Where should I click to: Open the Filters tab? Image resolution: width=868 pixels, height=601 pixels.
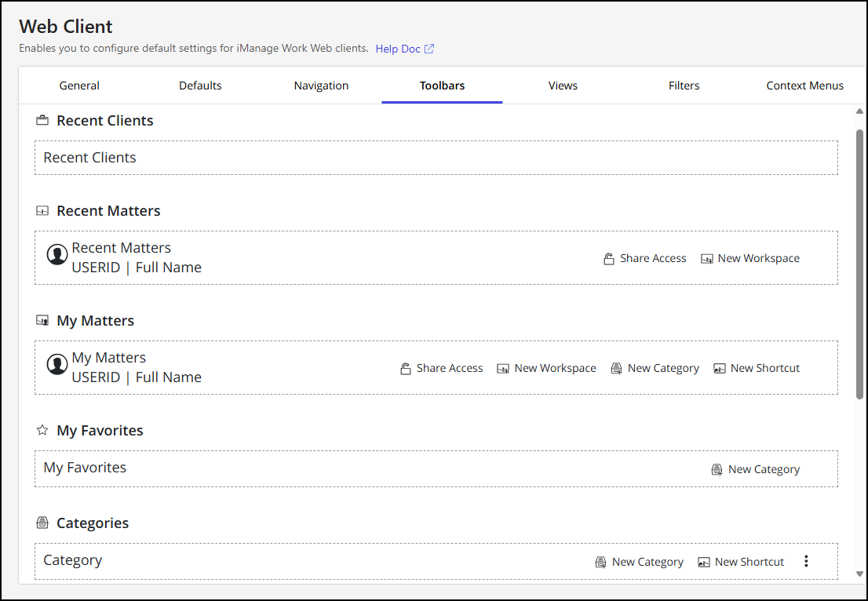click(x=684, y=86)
